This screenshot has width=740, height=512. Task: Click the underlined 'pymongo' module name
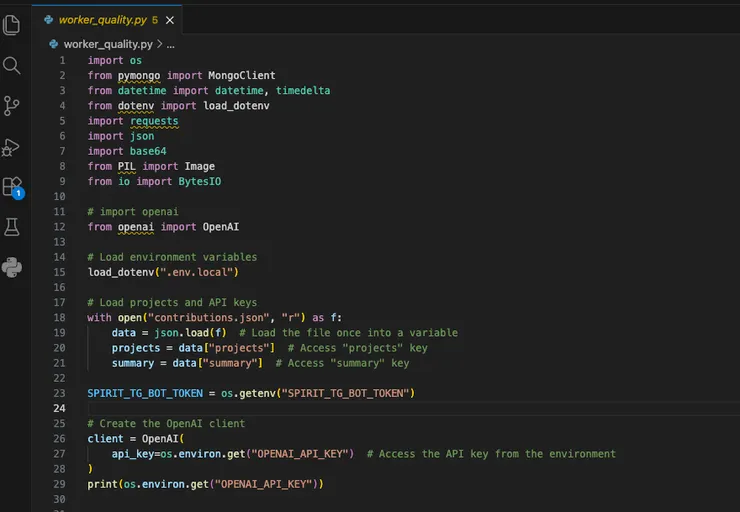pyautogui.click(x=143, y=76)
